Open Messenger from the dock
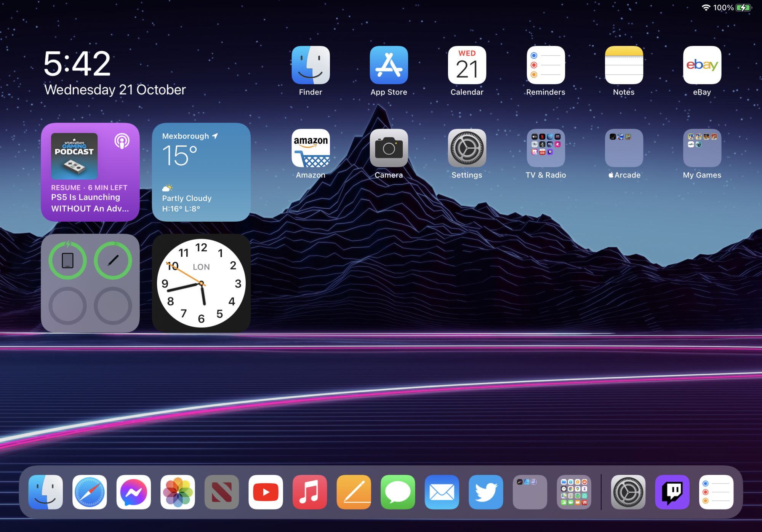762x532 pixels. [x=134, y=492]
